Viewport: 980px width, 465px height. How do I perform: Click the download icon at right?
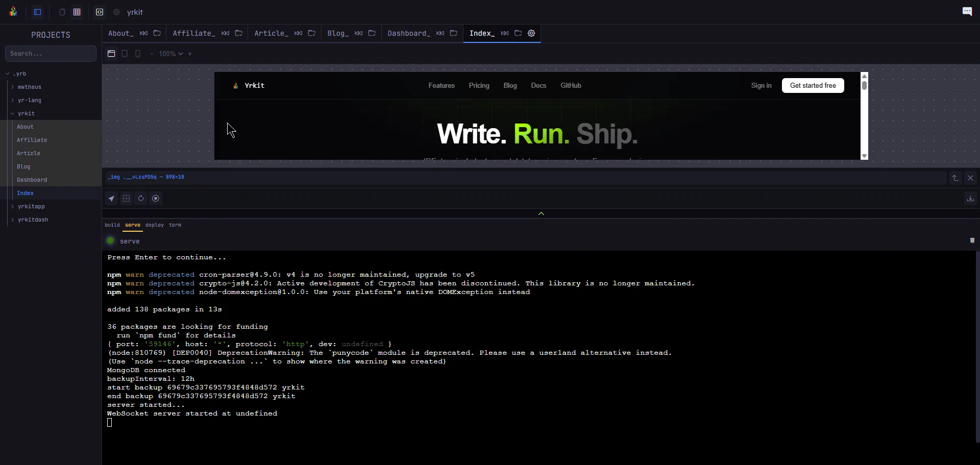click(970, 199)
